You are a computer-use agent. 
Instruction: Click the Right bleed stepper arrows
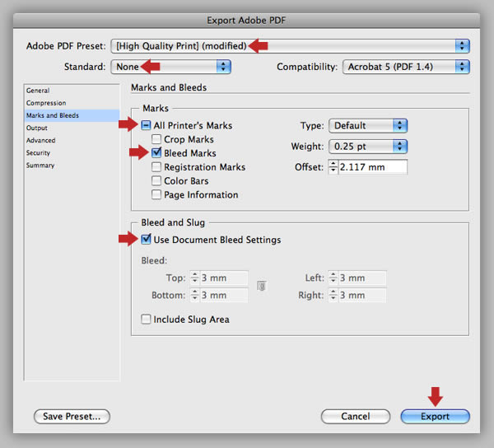click(x=333, y=295)
